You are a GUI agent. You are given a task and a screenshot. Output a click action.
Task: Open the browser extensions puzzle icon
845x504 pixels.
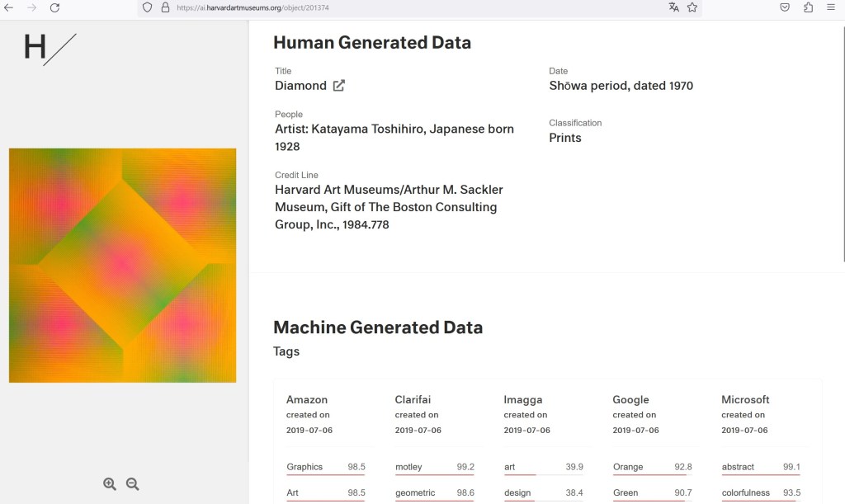pyautogui.click(x=808, y=7)
